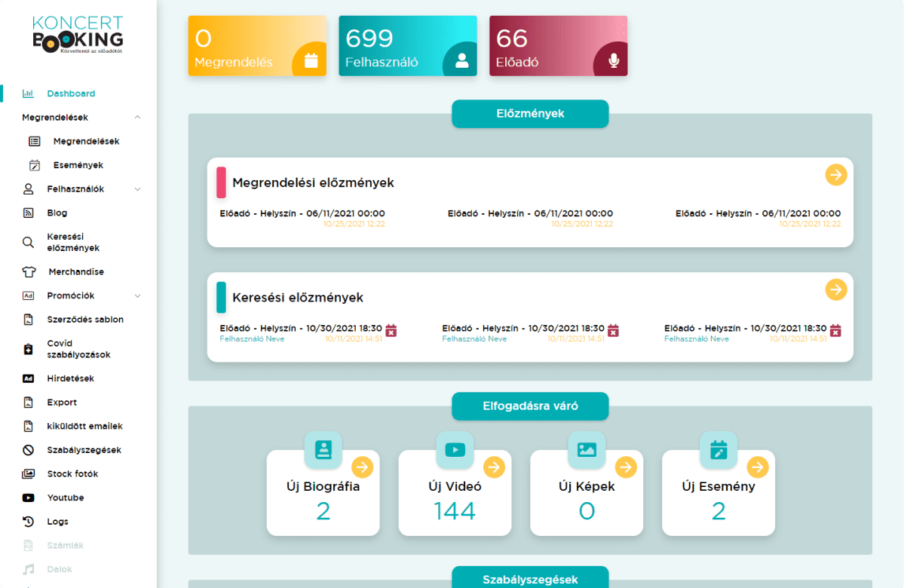The width and height of the screenshot is (904, 588).
Task: Click the Új Esemény arrow icon
Action: coord(758,467)
